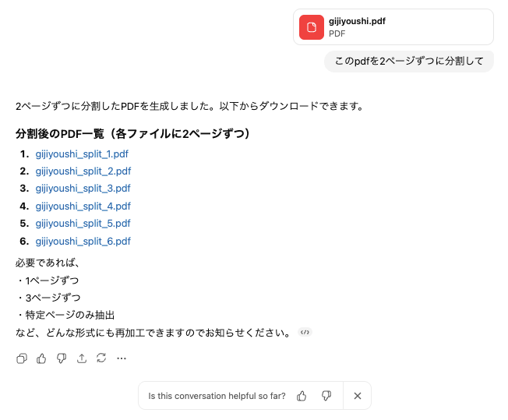Open the gijiyoushi.pdf attachment card

(x=393, y=27)
